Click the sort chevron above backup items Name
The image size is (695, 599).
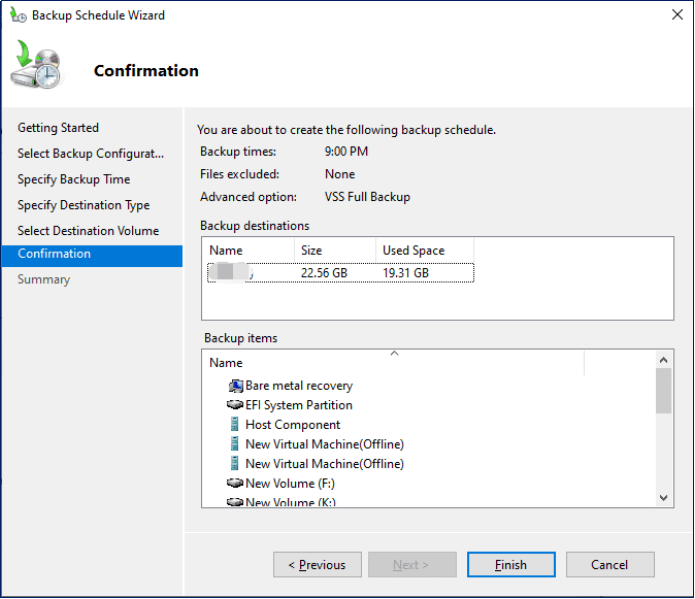(x=394, y=353)
